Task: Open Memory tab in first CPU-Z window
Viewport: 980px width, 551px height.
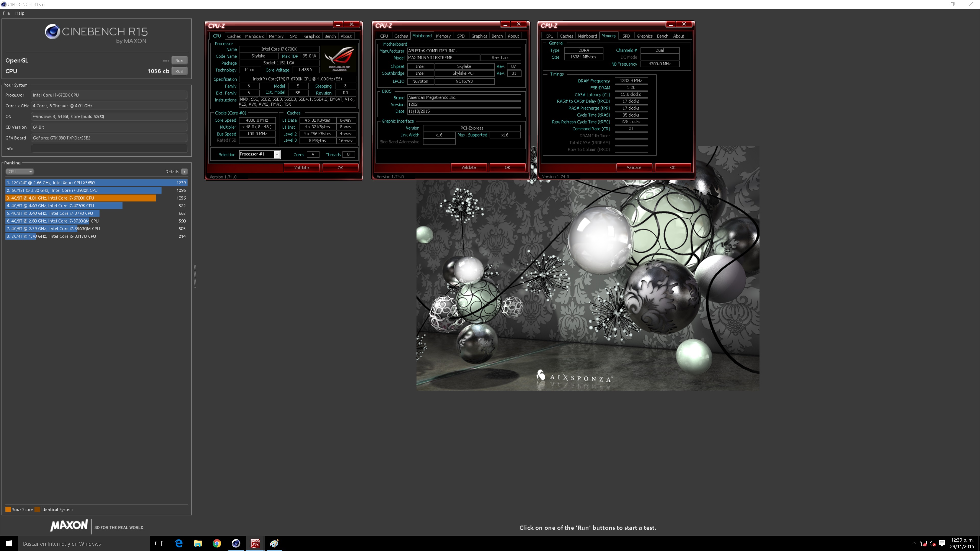Action: 276,36
